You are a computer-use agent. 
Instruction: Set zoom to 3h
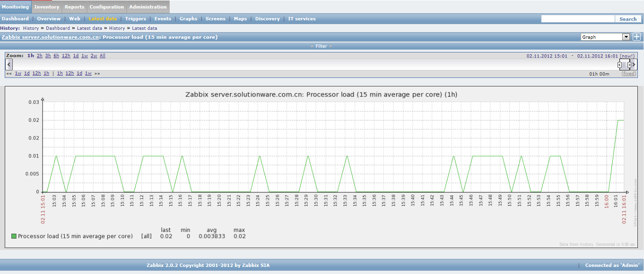[48, 56]
